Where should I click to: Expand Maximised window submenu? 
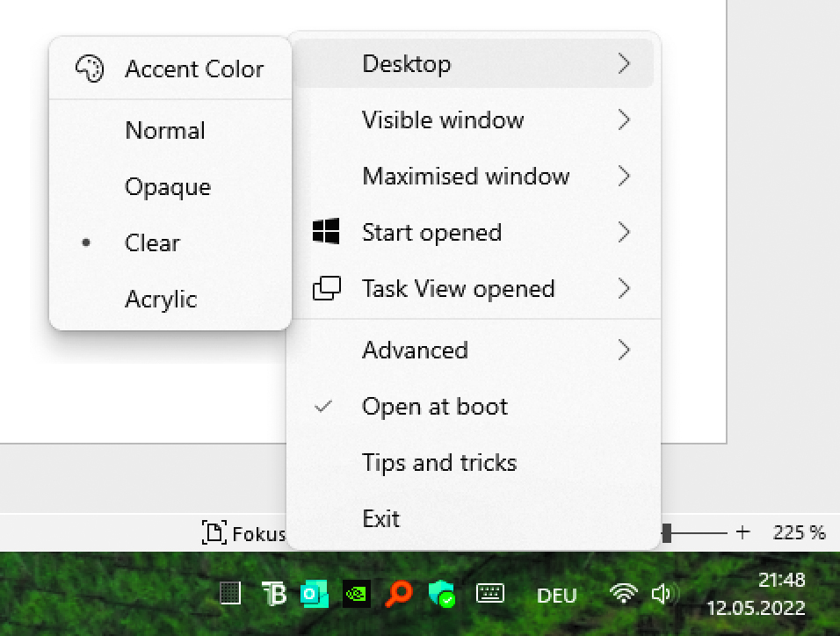474,177
